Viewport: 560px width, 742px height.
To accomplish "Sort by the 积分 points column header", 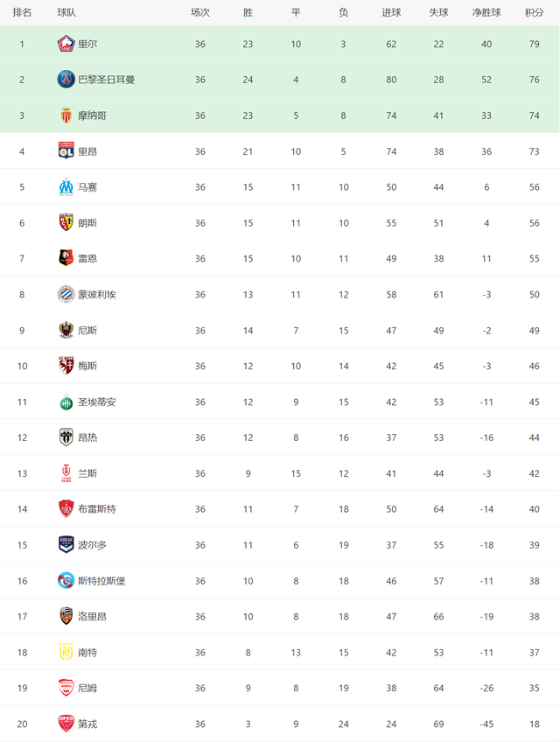I will 534,13.
